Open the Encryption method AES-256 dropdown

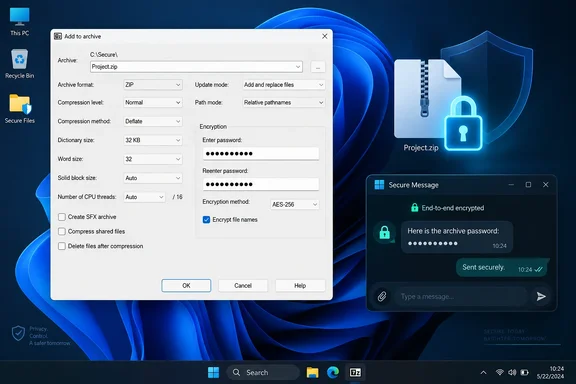pos(294,204)
